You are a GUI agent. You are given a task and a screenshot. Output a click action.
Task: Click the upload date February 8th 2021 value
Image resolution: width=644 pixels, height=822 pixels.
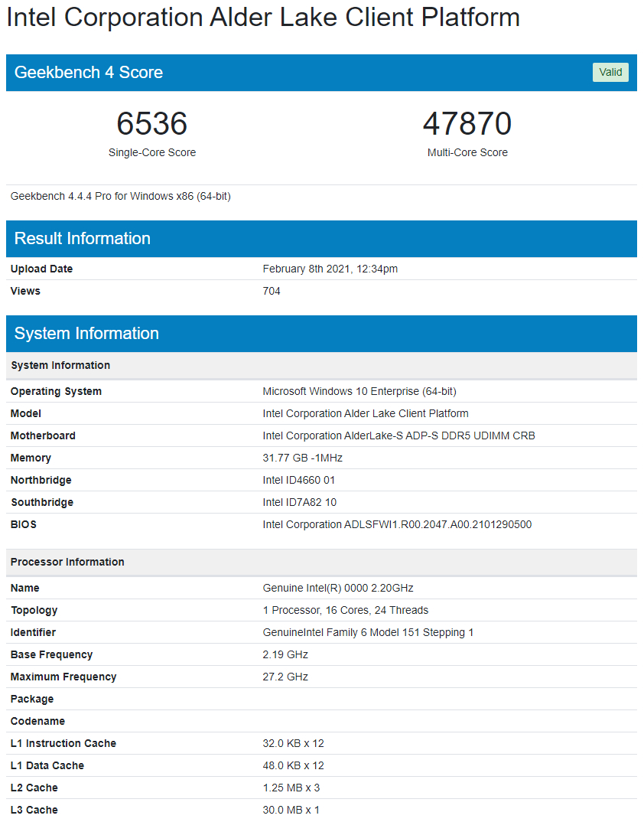(x=330, y=269)
